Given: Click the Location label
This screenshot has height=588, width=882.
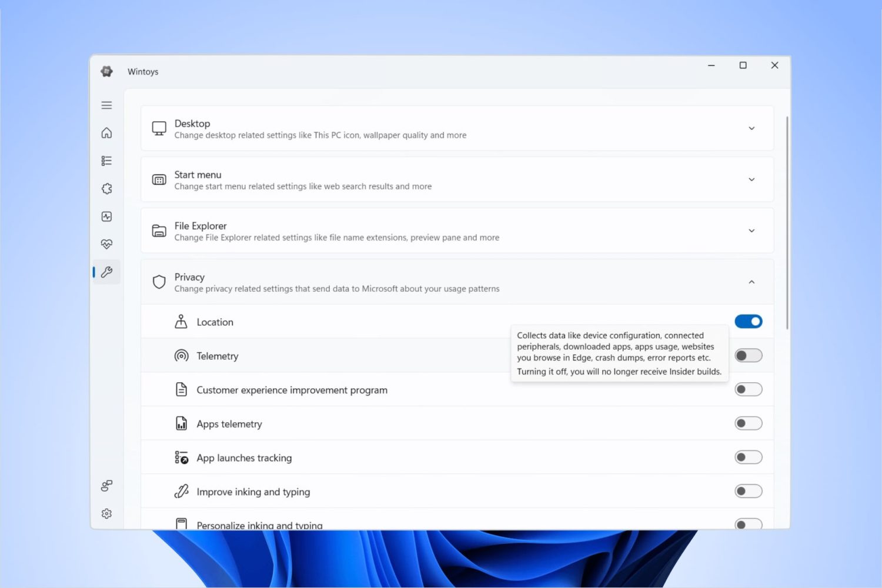Looking at the screenshot, I should [215, 322].
